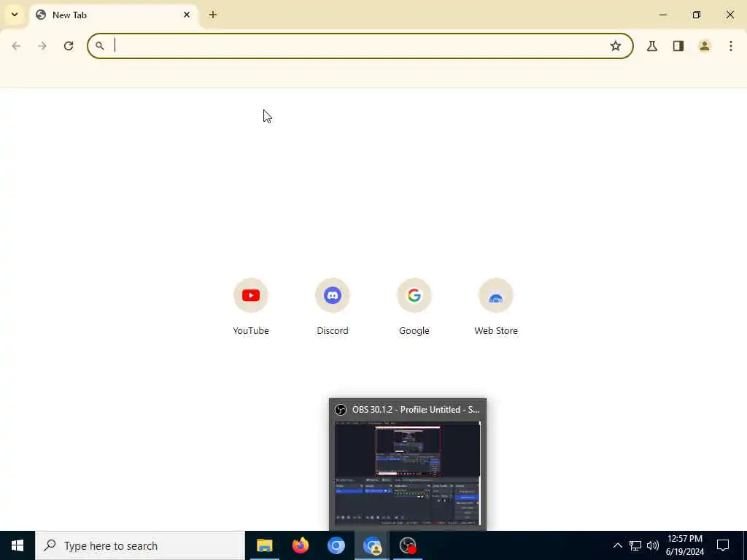Open the Windows Start menu
Image resolution: width=747 pixels, height=560 pixels.
[18, 545]
